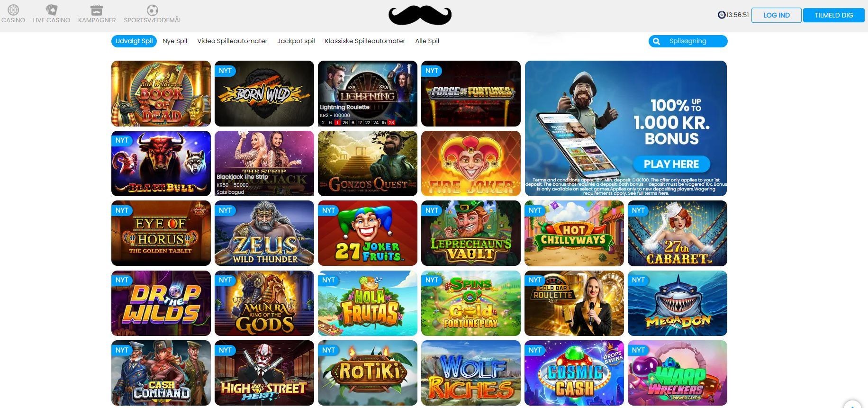Open Kampagner gift box icon
868x408 pixels.
click(x=97, y=9)
